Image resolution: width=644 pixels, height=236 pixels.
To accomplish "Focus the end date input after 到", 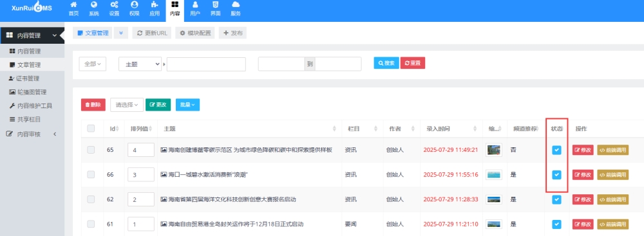I will [x=338, y=64].
